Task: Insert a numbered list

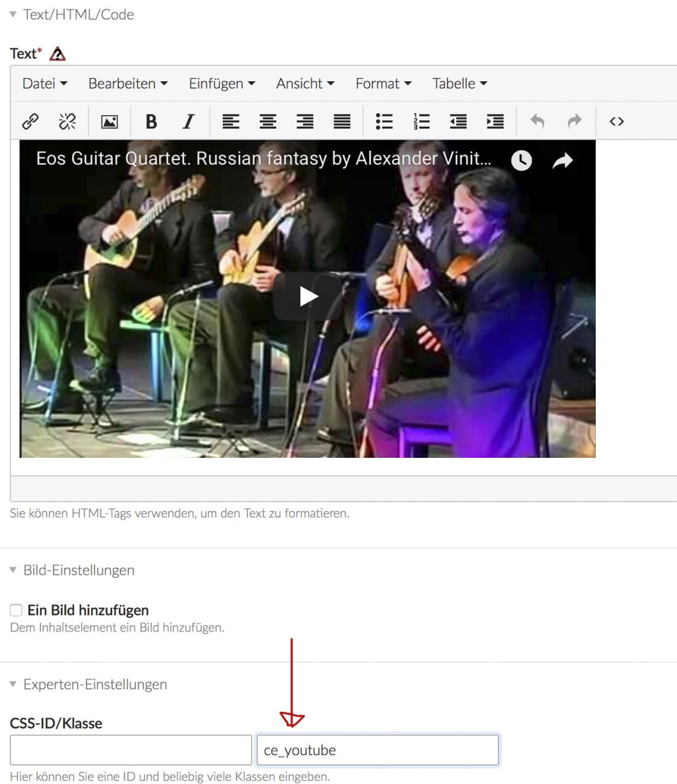Action: click(422, 121)
